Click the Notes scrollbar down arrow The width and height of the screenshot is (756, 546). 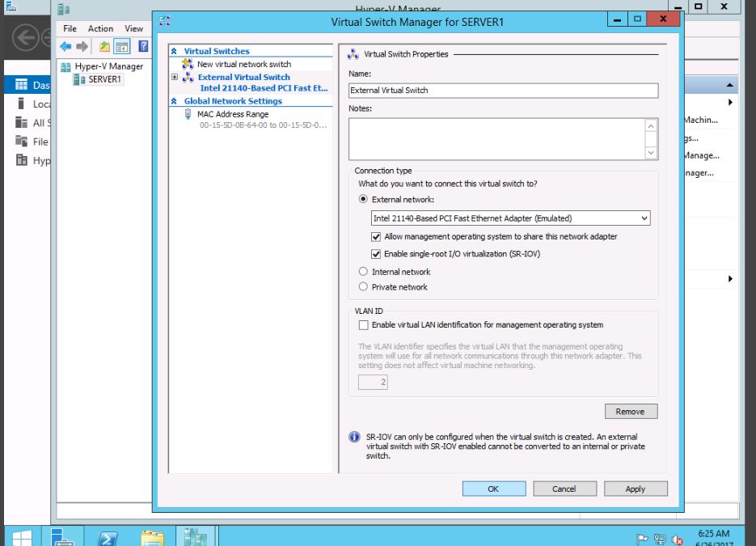coord(651,152)
